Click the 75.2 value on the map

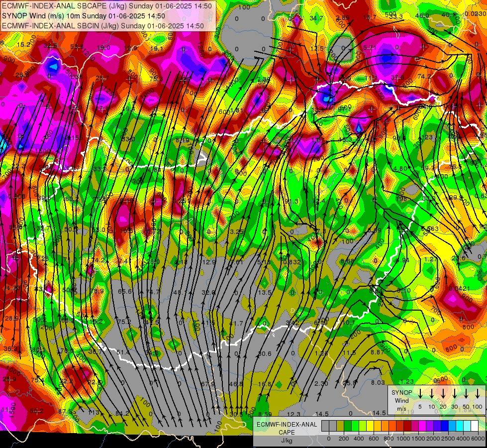(124, 322)
